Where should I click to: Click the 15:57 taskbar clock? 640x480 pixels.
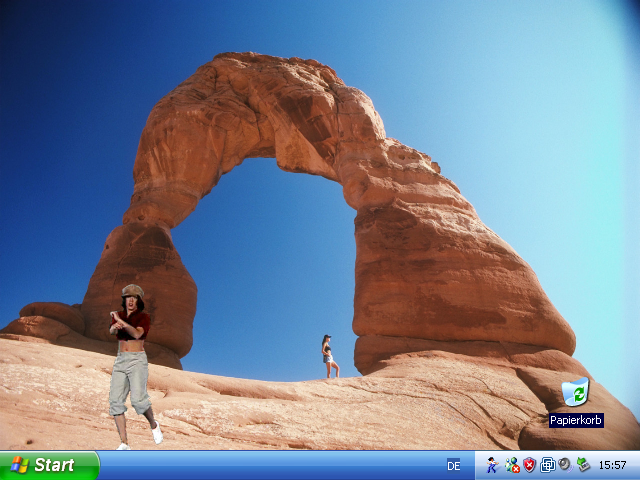click(x=612, y=465)
